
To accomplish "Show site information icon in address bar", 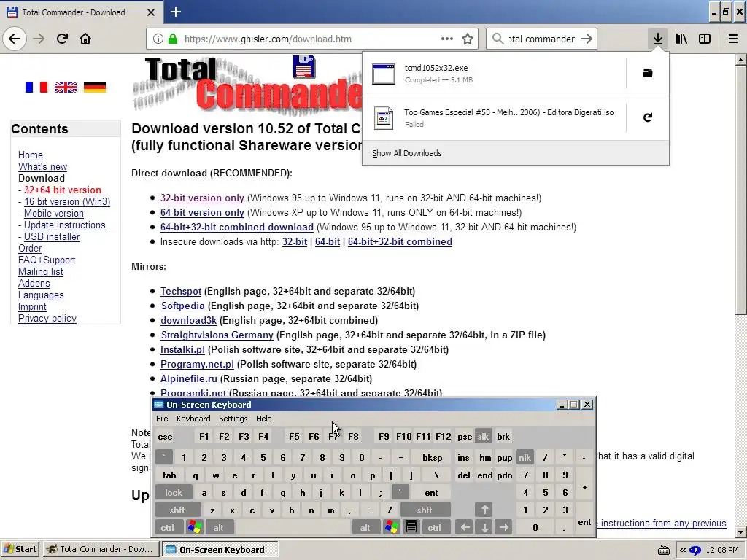I will click(x=158, y=39).
